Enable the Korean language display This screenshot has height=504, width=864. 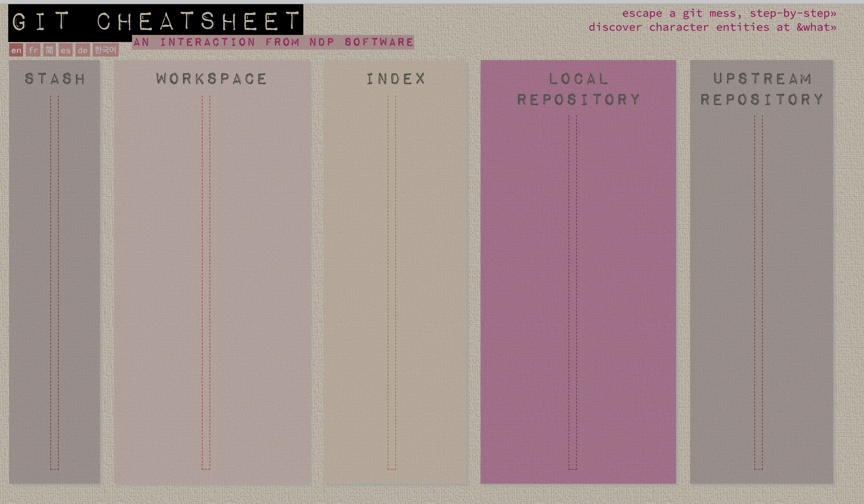click(x=104, y=50)
